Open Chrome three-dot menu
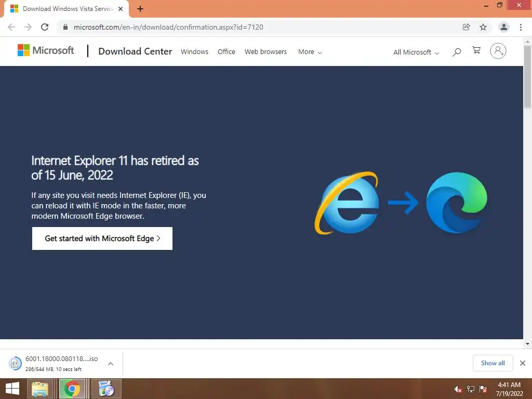The width and height of the screenshot is (532, 399). [521, 27]
